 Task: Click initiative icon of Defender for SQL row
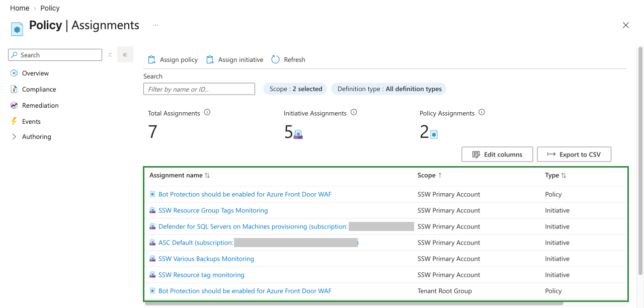pos(152,226)
